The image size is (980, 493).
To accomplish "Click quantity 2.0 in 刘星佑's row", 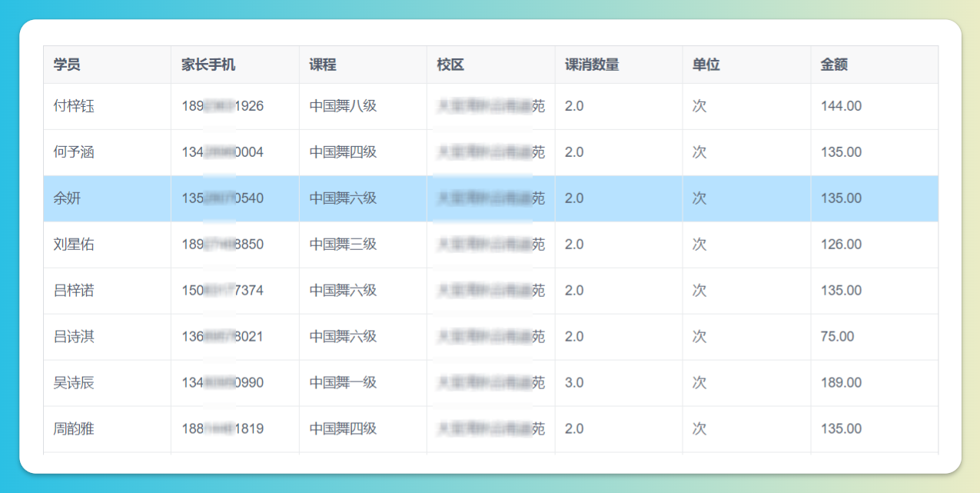I will pyautogui.click(x=574, y=245).
